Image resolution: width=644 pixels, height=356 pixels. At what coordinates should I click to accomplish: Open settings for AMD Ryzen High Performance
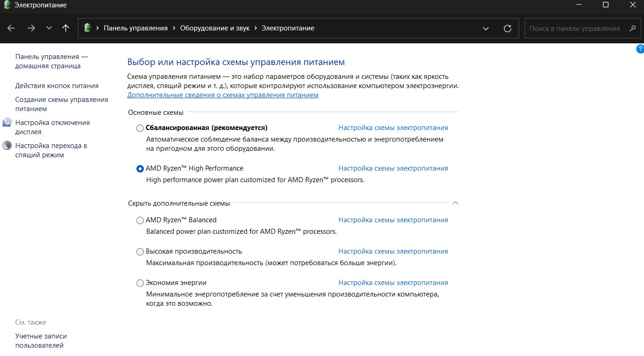[393, 168]
